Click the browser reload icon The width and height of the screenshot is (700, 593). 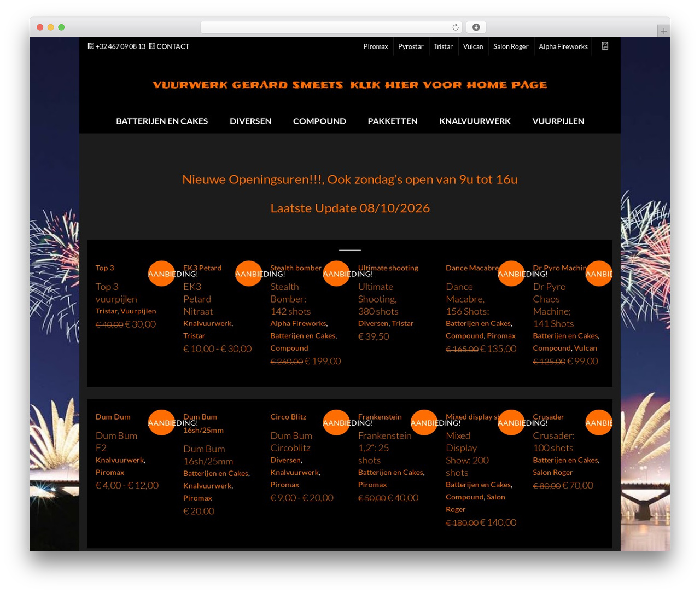(456, 27)
